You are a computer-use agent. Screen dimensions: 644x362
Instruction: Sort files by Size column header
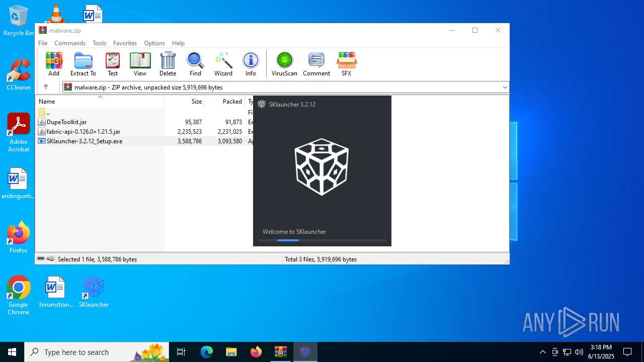(184, 102)
